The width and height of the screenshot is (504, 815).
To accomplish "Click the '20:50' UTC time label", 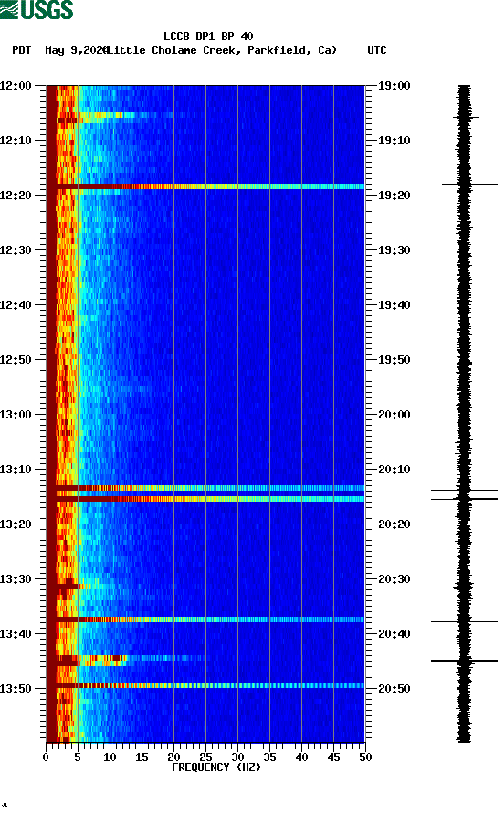I will pos(394,689).
